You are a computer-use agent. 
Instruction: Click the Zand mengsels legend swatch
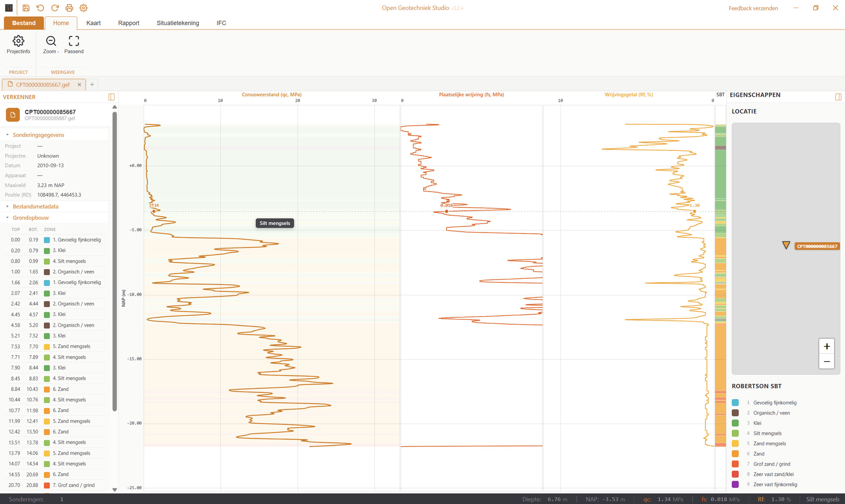[x=736, y=444]
